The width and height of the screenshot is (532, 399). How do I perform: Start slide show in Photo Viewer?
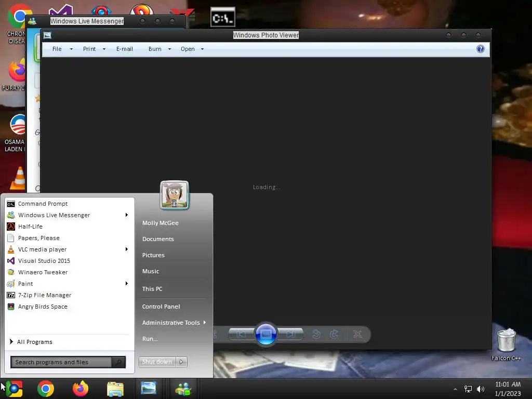[266, 335]
